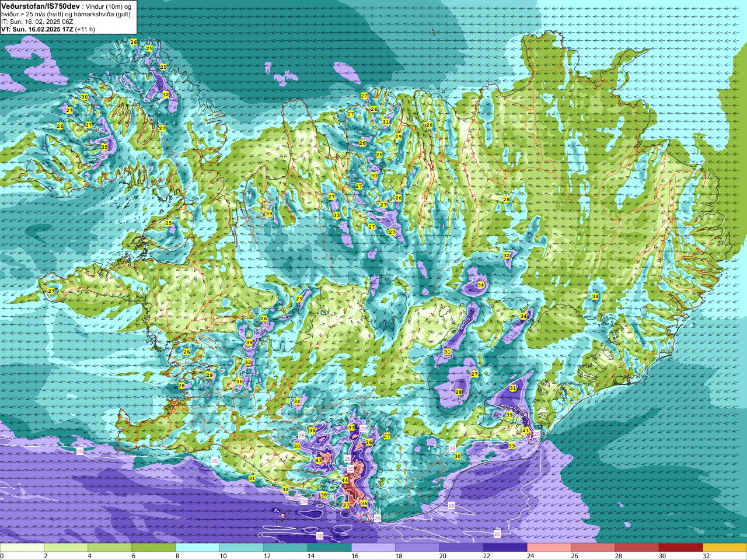Select the dark teal 14–16 m/s legend swatch

pyautogui.click(x=329, y=548)
